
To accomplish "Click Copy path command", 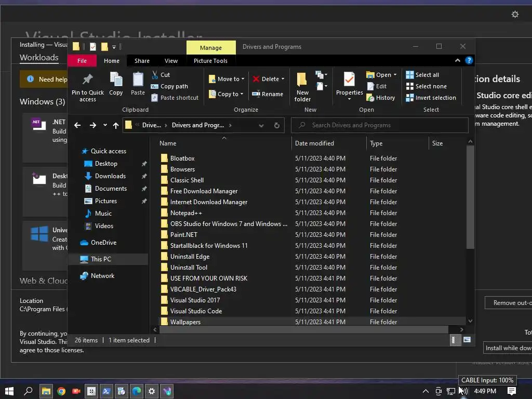I will (169, 86).
